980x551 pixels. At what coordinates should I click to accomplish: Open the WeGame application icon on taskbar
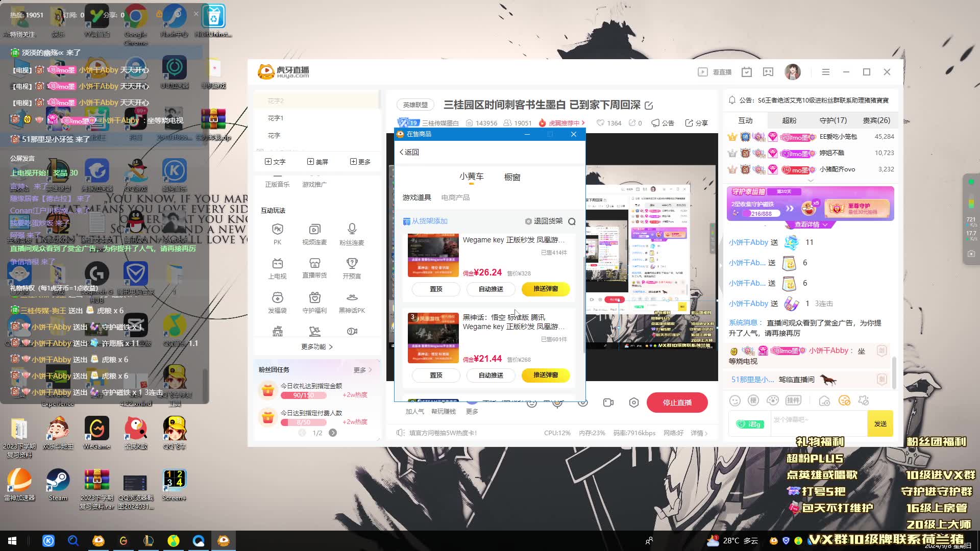[x=123, y=541]
